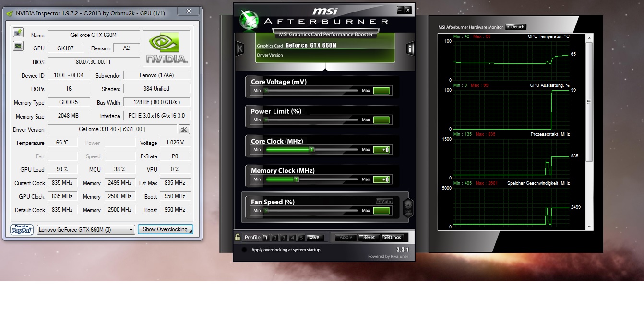
Task: Click the Prozessortakt graph
Action: click(511, 158)
